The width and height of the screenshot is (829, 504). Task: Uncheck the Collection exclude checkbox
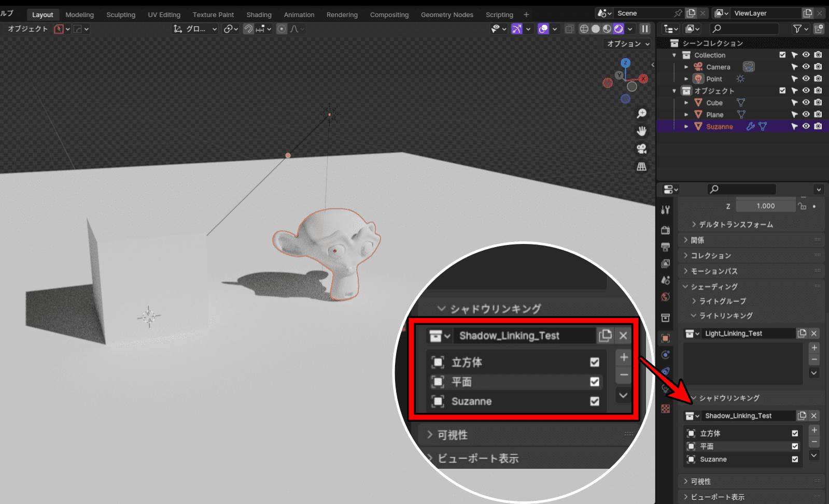tap(782, 54)
